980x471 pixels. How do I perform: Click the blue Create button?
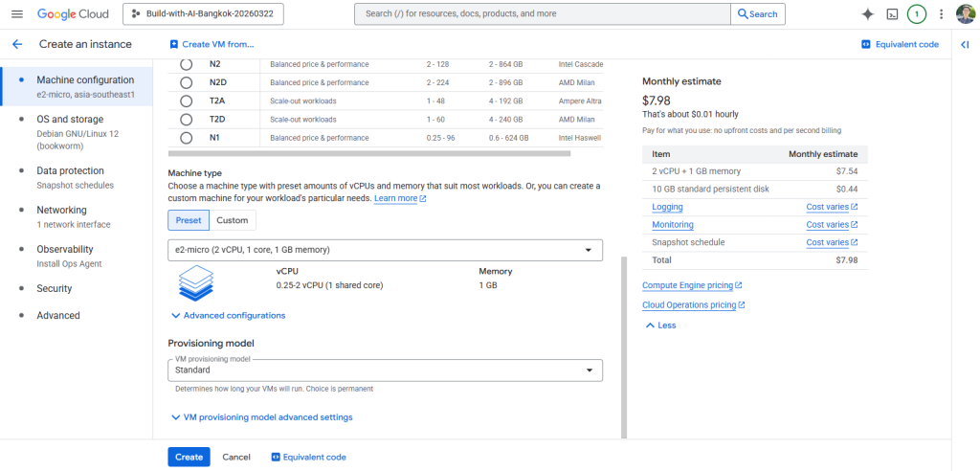[189, 457]
